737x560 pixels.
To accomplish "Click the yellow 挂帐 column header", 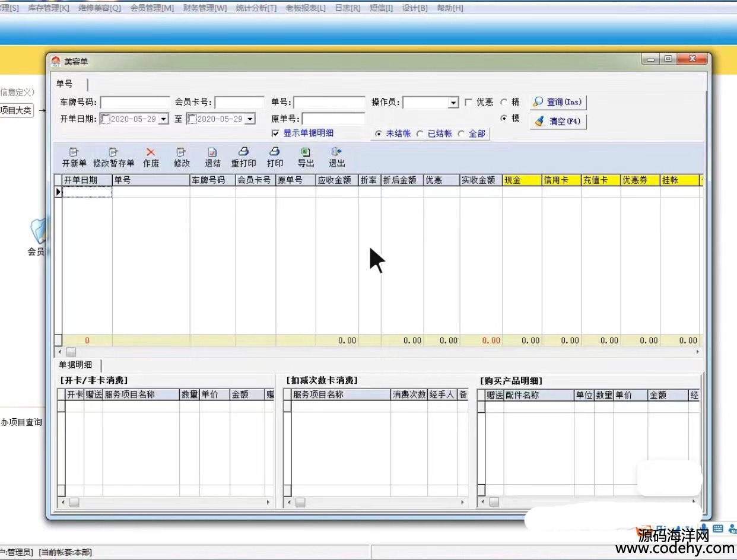I will pyautogui.click(x=680, y=180).
